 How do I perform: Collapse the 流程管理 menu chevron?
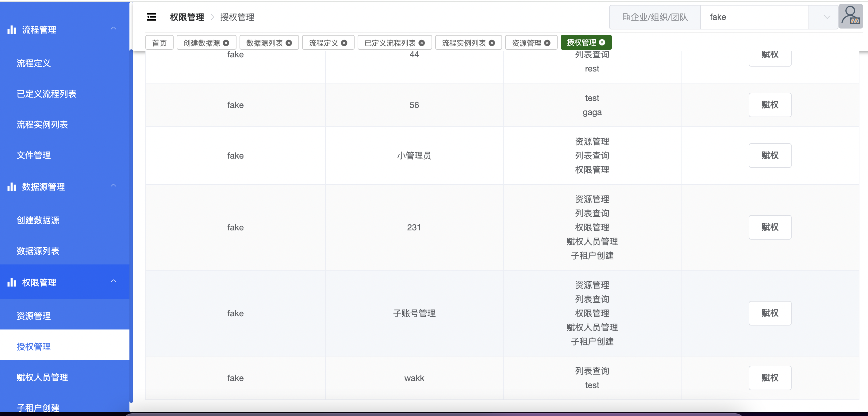tap(113, 28)
